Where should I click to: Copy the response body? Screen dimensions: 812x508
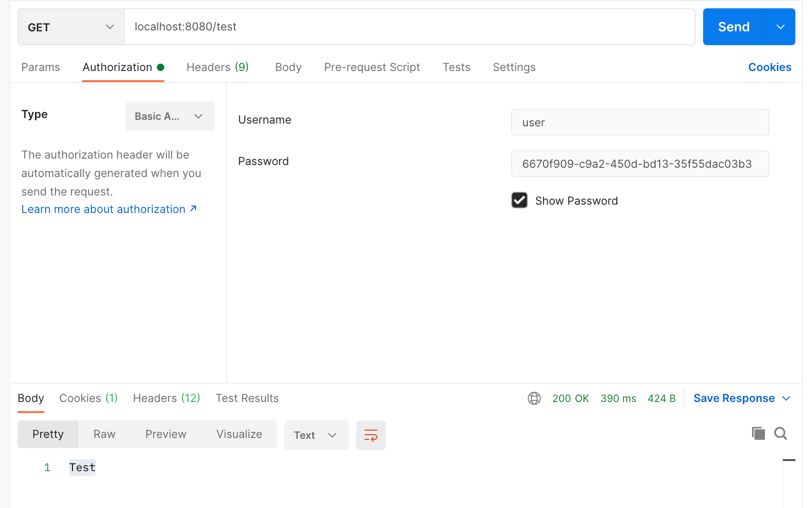point(758,433)
